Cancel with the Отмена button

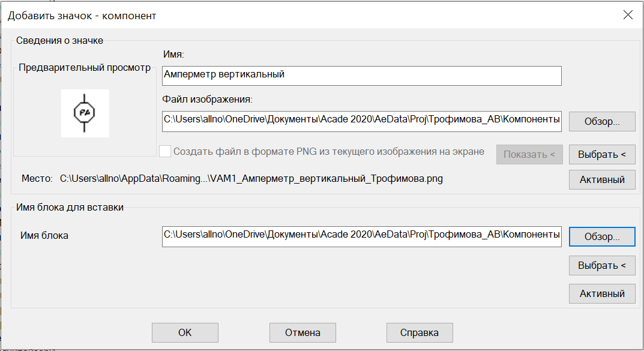click(x=302, y=332)
